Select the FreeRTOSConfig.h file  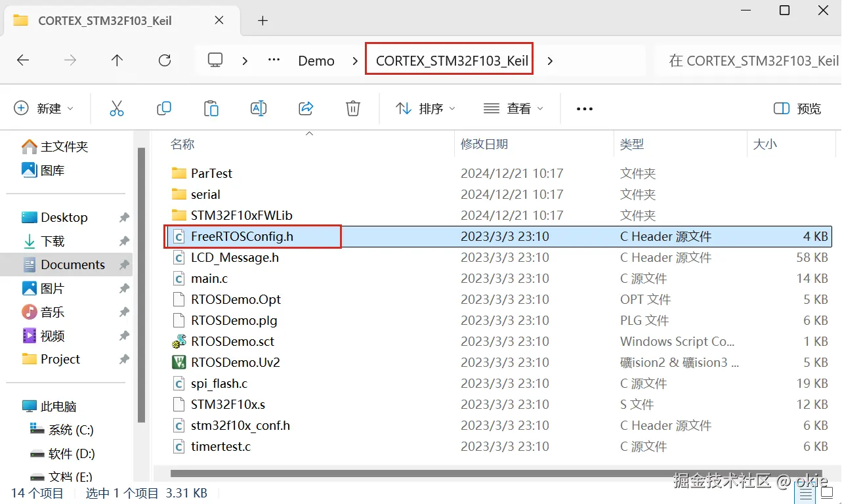pyautogui.click(x=499, y=236)
